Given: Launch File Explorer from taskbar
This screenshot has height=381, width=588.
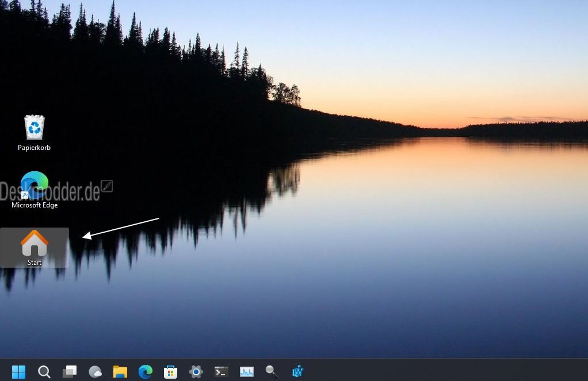Looking at the screenshot, I should (120, 372).
